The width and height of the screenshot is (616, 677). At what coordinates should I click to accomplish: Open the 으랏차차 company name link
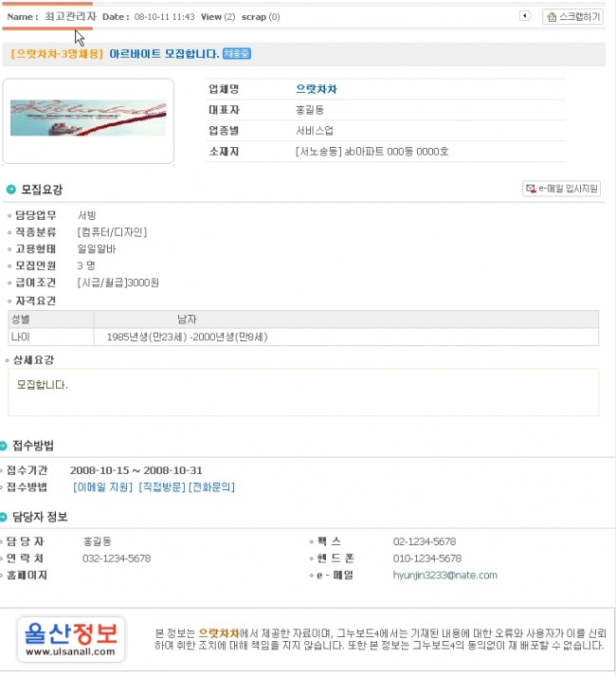pos(317,89)
